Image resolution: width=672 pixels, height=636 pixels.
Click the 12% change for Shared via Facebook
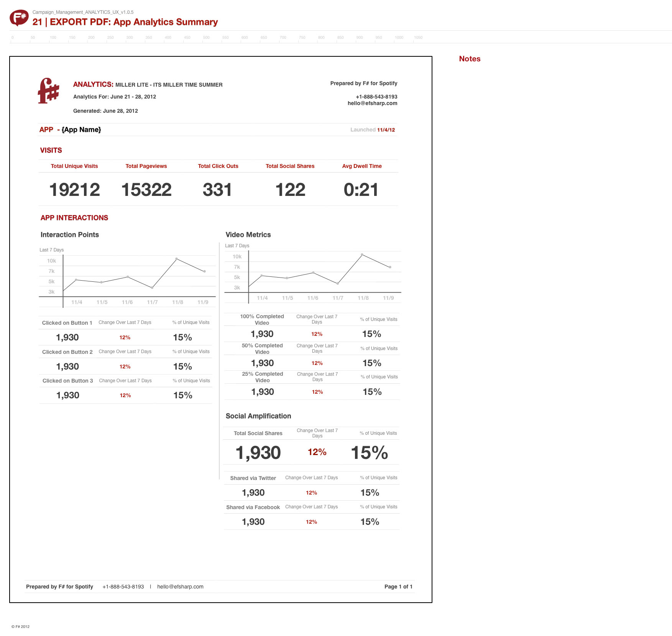pyautogui.click(x=311, y=522)
